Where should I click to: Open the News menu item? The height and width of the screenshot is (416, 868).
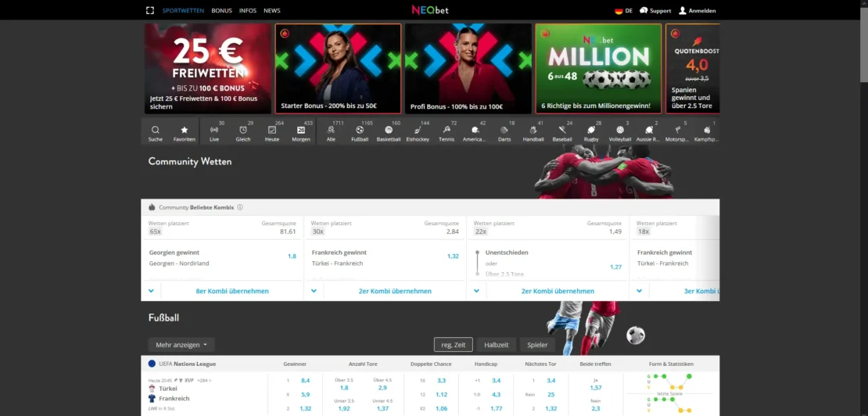(272, 10)
